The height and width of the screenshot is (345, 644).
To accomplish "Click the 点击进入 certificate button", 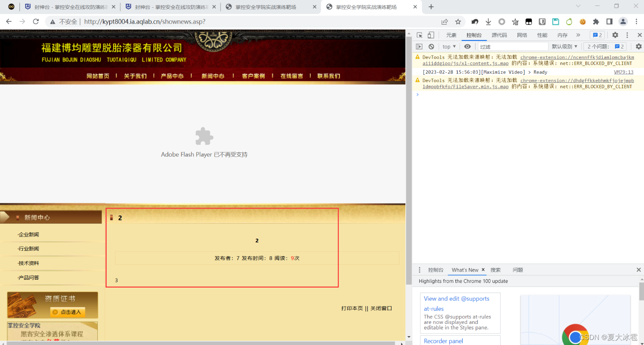I will pyautogui.click(x=68, y=312).
